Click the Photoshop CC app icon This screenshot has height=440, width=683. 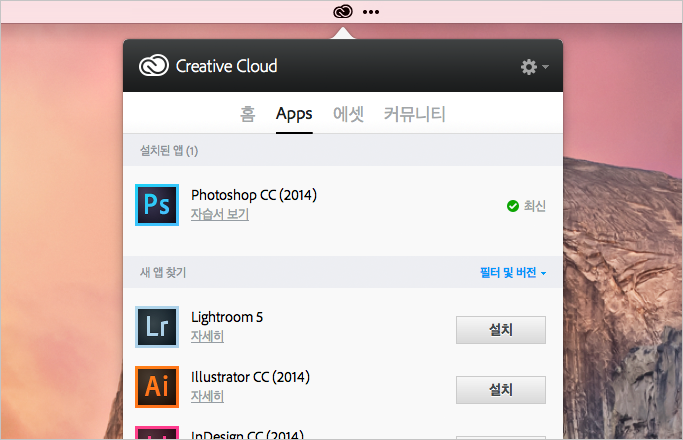(x=157, y=205)
